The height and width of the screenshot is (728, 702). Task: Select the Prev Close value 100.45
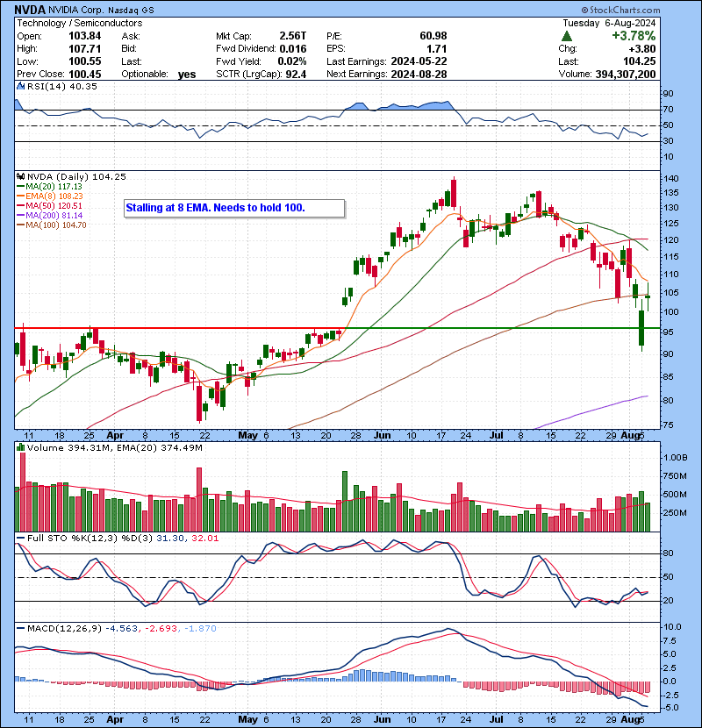[x=84, y=75]
